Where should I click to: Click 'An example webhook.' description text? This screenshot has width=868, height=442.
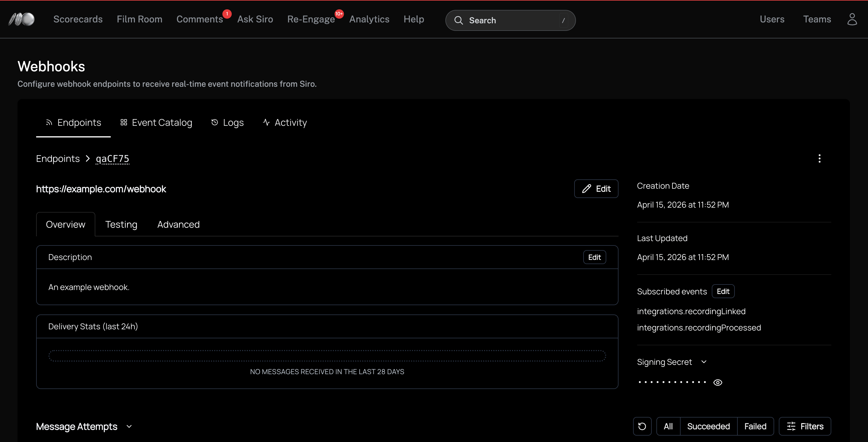[89, 287]
